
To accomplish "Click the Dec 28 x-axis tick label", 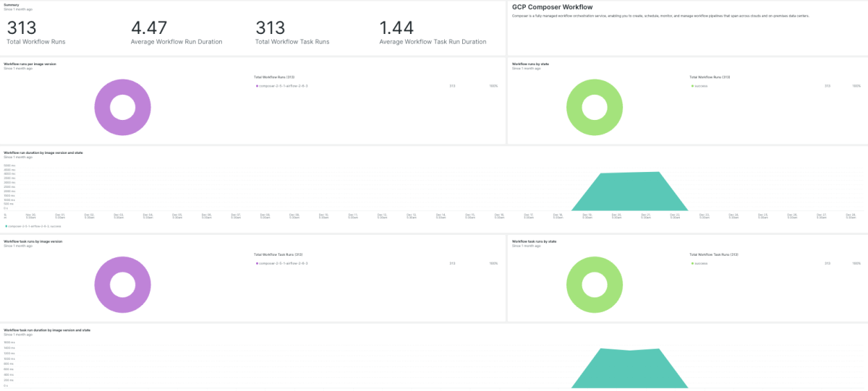I will click(x=851, y=216).
